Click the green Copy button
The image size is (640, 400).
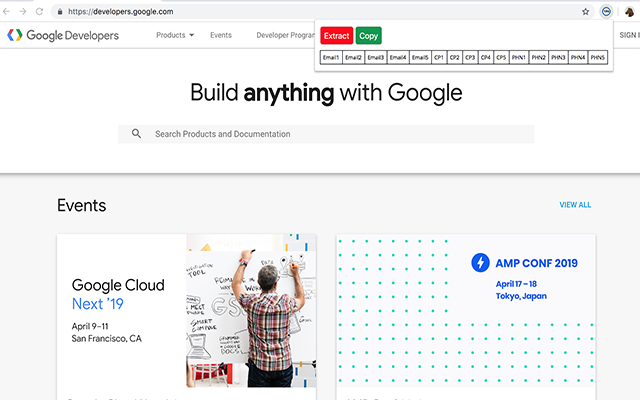pyautogui.click(x=369, y=36)
